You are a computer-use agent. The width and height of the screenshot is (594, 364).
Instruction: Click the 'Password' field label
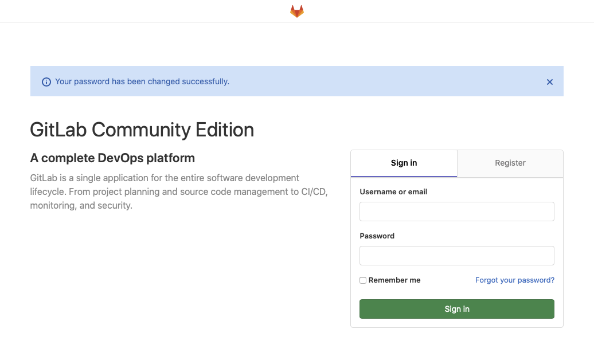(377, 236)
